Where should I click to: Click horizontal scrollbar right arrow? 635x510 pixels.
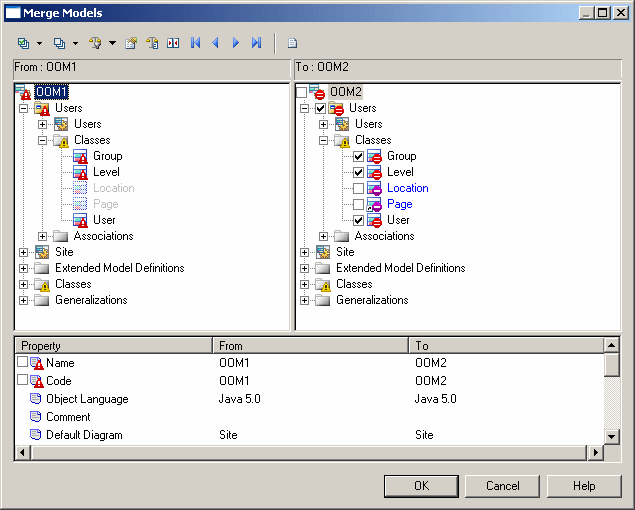coord(595,452)
